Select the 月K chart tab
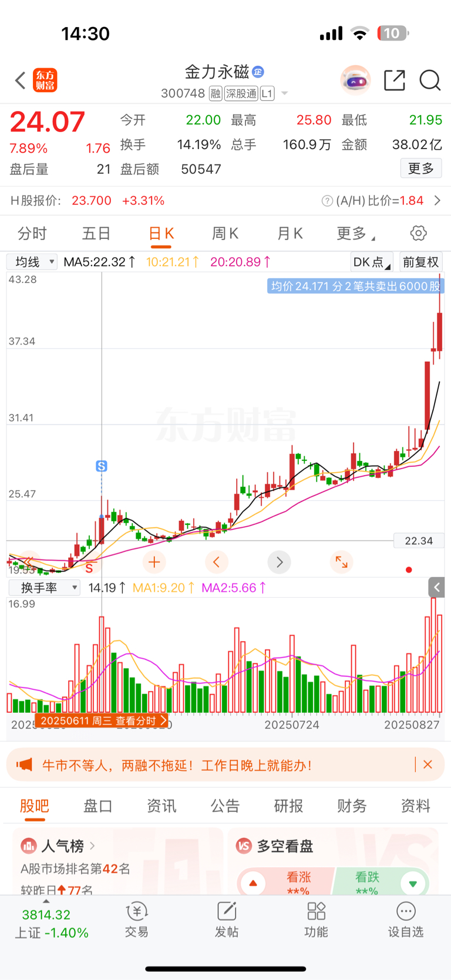The height and width of the screenshot is (980, 451). tap(290, 234)
